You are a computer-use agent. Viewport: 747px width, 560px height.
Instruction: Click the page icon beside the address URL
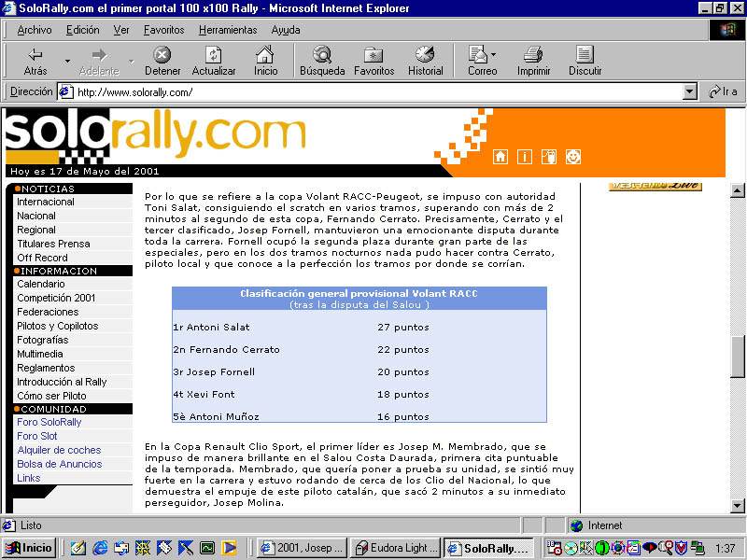pyautogui.click(x=65, y=91)
